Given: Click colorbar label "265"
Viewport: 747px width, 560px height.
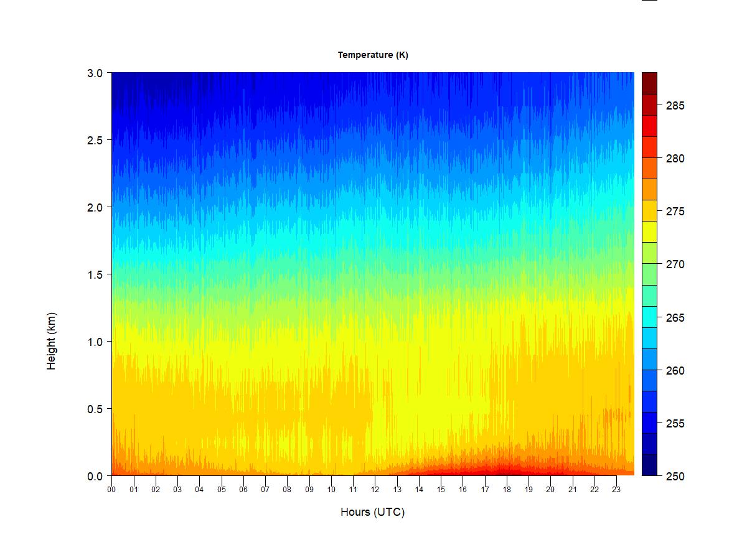Looking at the screenshot, I should pyautogui.click(x=675, y=317).
